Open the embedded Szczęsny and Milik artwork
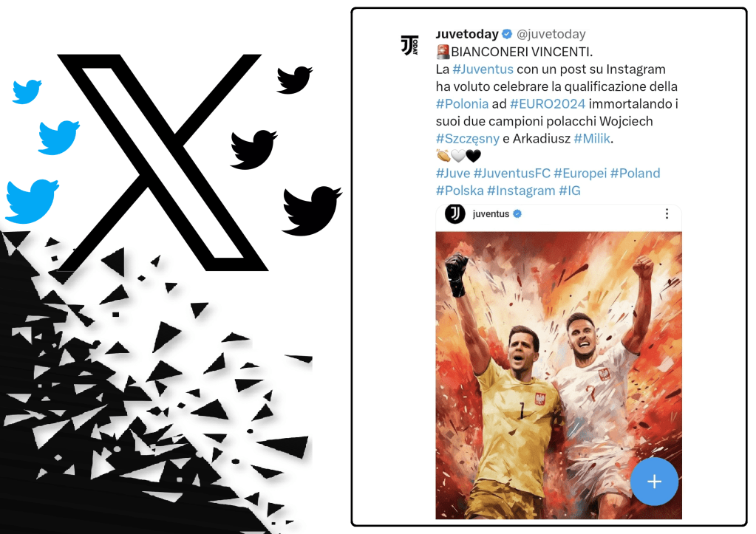Viewport: 756px width, 534px height. 559,375
